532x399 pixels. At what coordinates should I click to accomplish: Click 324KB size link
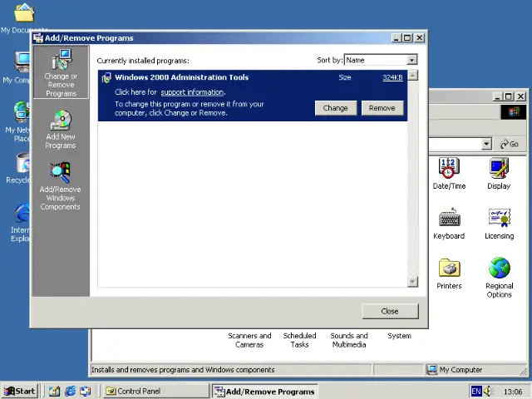[x=392, y=77]
